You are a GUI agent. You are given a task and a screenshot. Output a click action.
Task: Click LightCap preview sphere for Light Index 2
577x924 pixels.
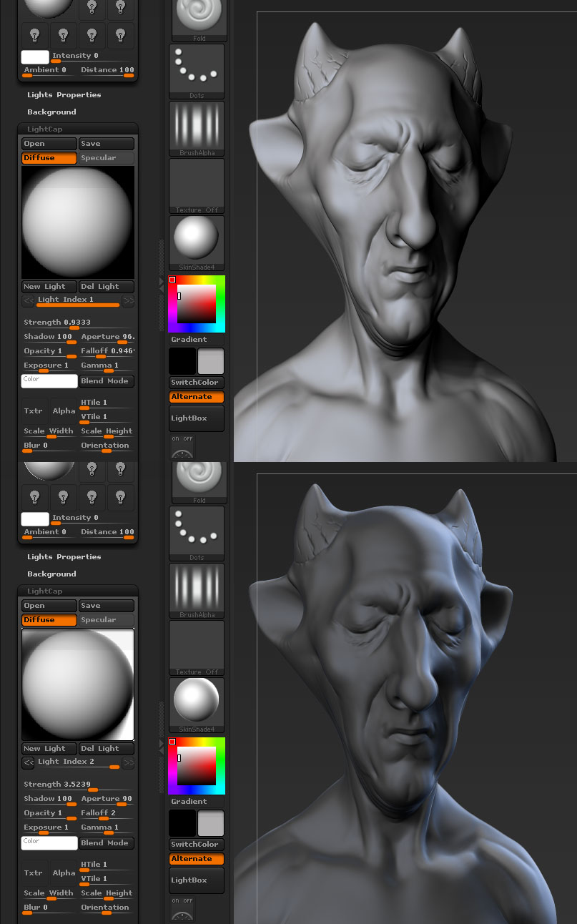click(x=78, y=684)
